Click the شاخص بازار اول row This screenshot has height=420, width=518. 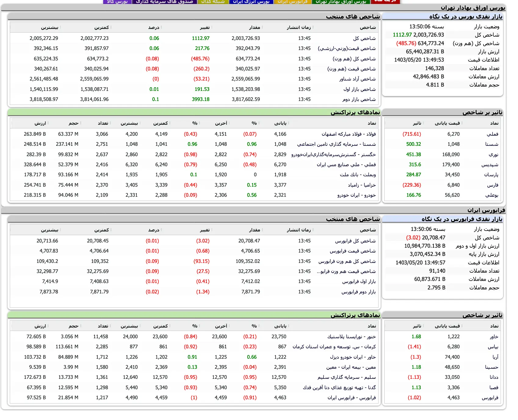(194, 89)
